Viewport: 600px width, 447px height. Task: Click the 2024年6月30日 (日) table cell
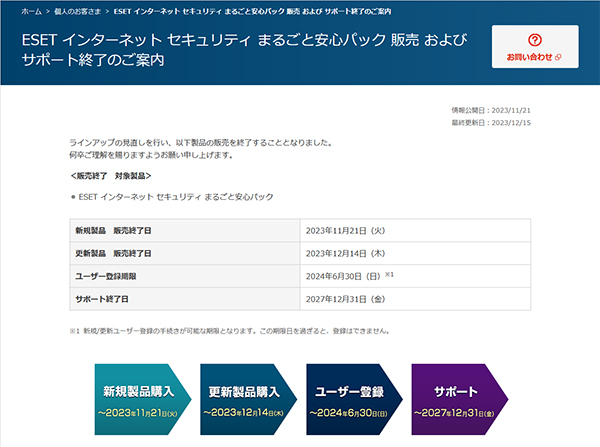(x=415, y=276)
